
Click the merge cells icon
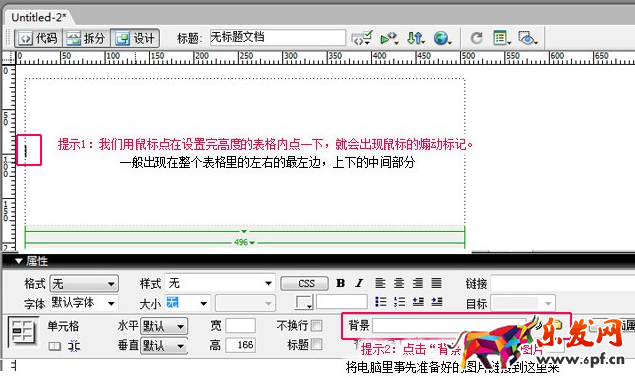55,346
